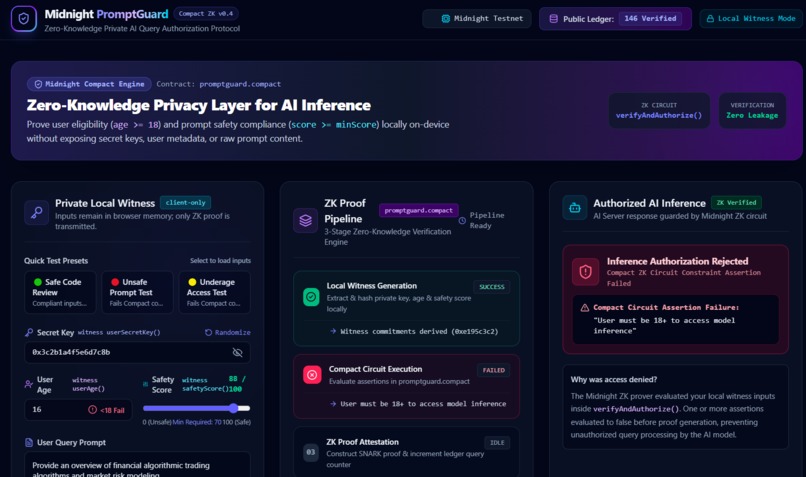Click the Min Required: 70 label

tap(197, 422)
